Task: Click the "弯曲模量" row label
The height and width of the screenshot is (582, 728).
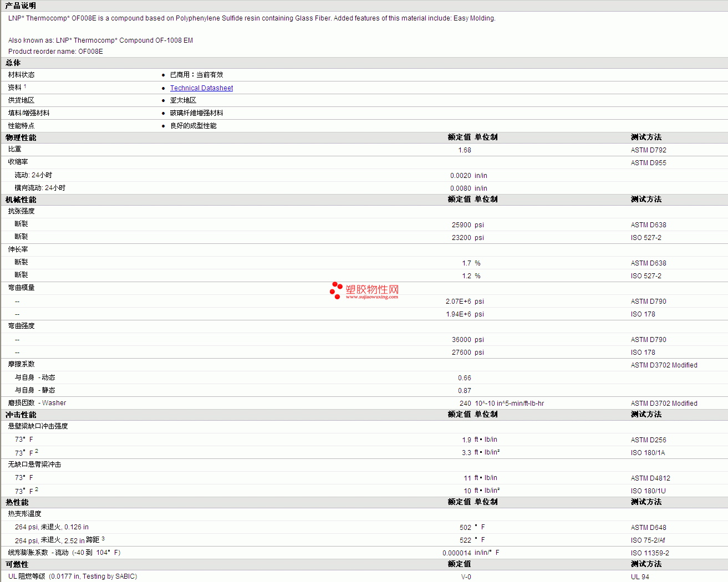Action: (x=21, y=288)
